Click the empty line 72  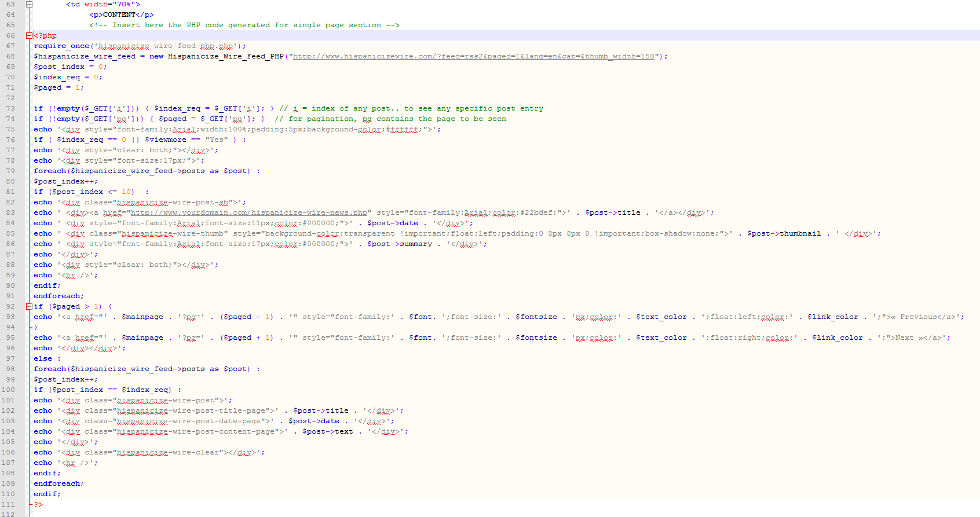pos(174,98)
